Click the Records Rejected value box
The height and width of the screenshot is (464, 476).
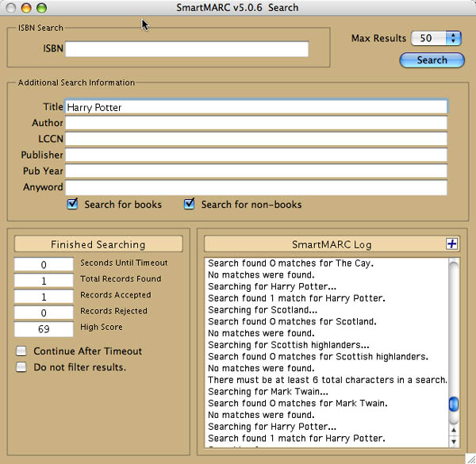point(44,313)
